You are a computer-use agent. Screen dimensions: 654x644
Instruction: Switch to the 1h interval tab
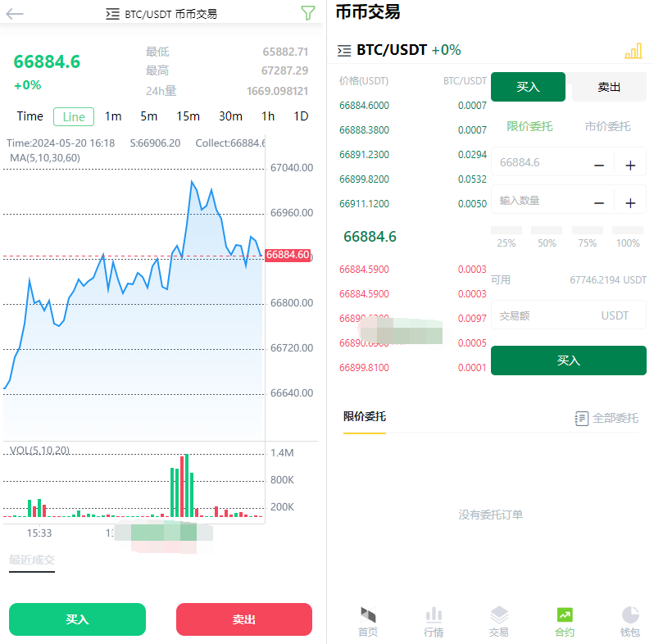click(x=268, y=116)
